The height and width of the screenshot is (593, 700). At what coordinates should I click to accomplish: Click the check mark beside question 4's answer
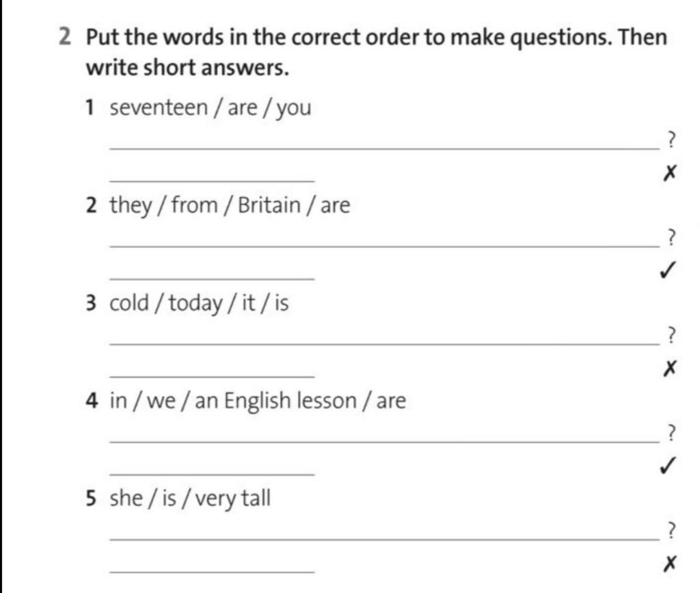(669, 466)
